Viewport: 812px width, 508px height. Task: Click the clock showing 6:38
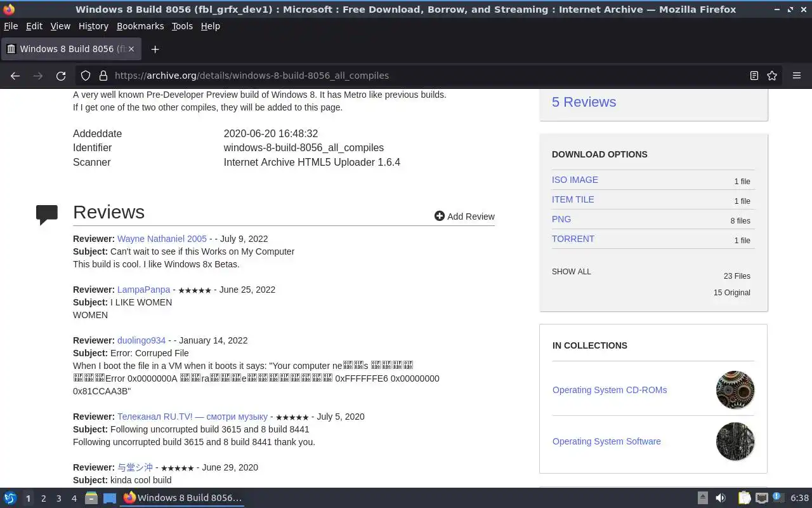(x=799, y=498)
